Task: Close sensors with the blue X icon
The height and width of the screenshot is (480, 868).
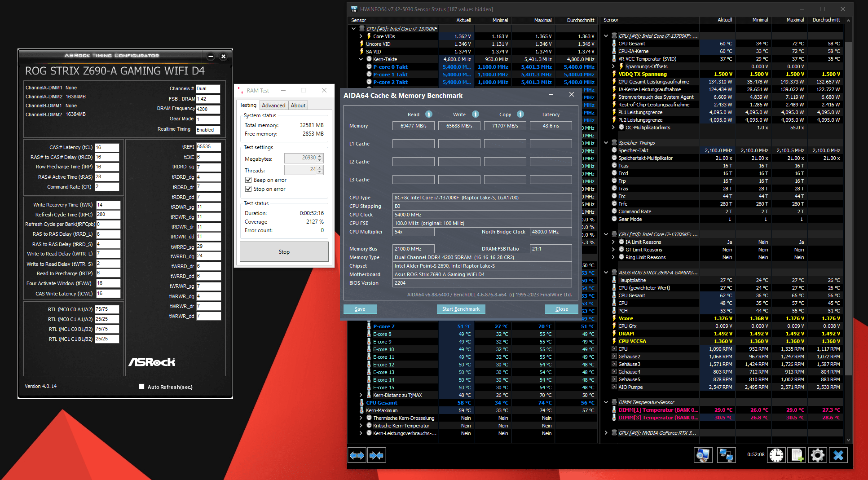Action: (838, 455)
